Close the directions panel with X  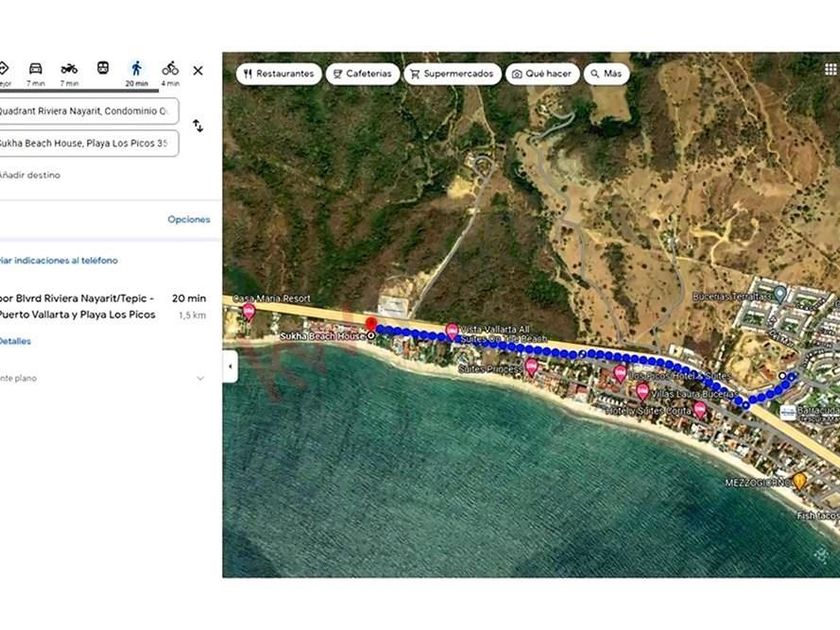(198, 71)
